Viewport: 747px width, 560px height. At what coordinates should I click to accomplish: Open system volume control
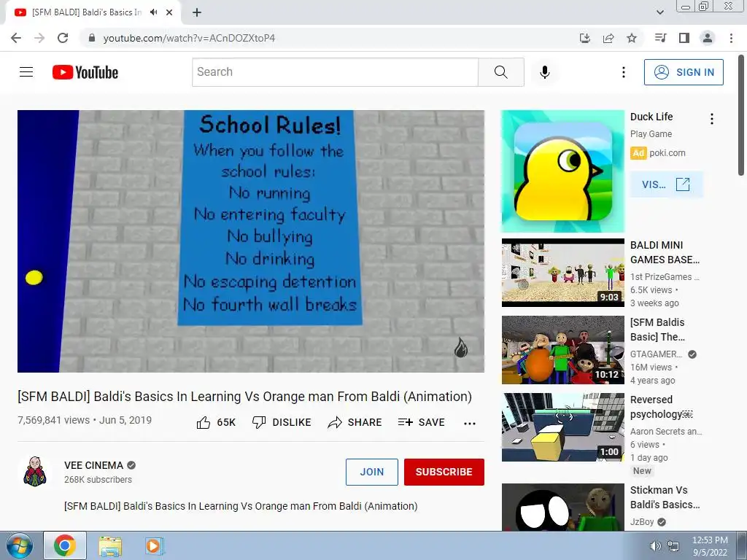[656, 546]
